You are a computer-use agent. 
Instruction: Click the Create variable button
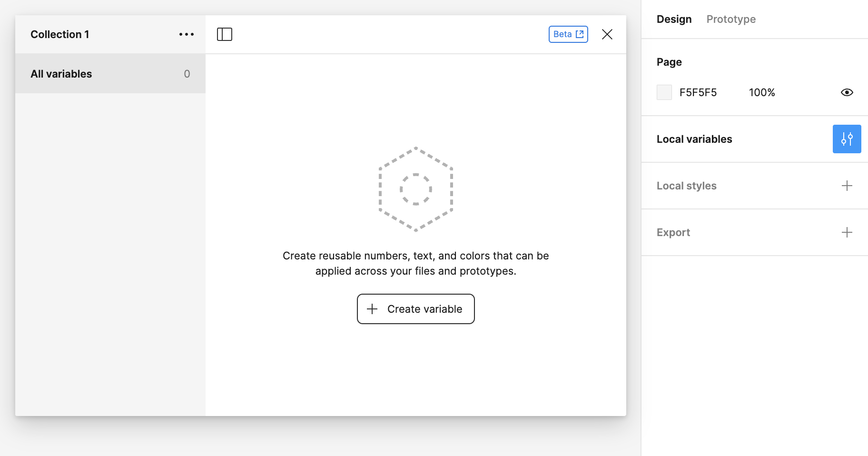[415, 309]
